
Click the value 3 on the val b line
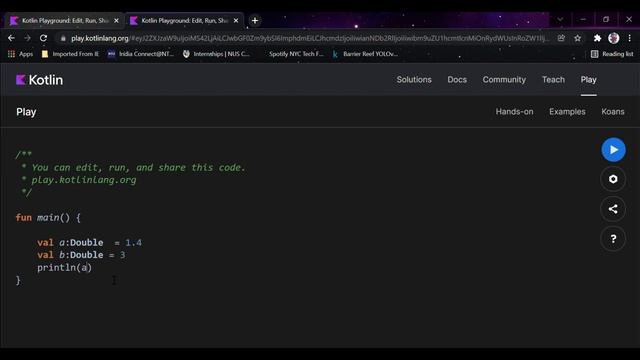[122, 255]
